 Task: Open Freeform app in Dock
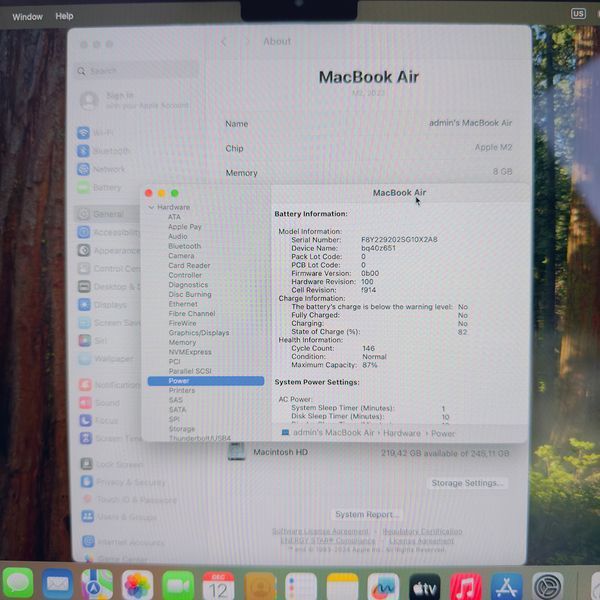383,587
